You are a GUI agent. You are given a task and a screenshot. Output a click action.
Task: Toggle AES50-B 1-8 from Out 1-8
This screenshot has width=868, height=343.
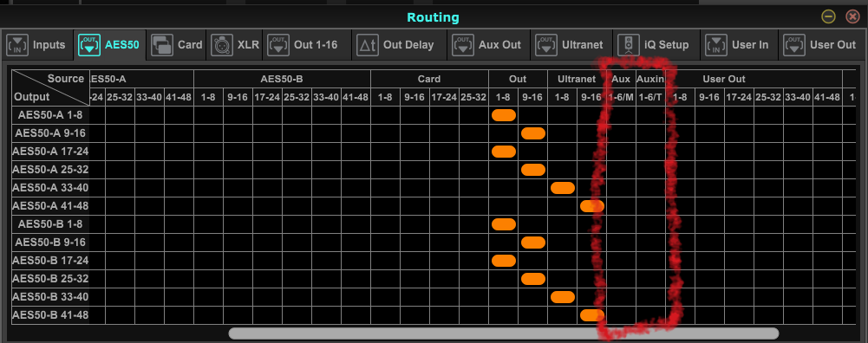(504, 224)
